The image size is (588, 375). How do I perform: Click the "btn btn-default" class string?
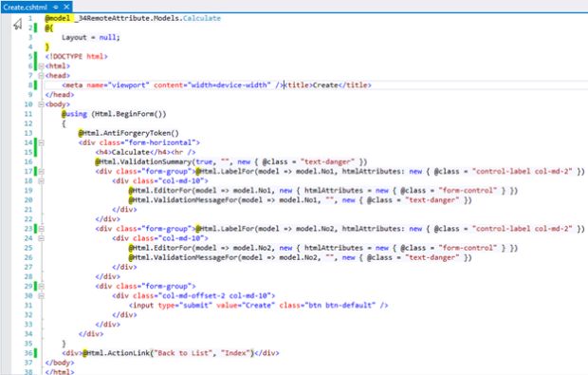340,305
